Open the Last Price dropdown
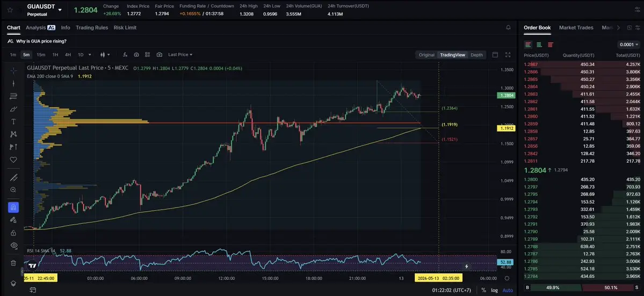644x296 pixels. [180, 55]
